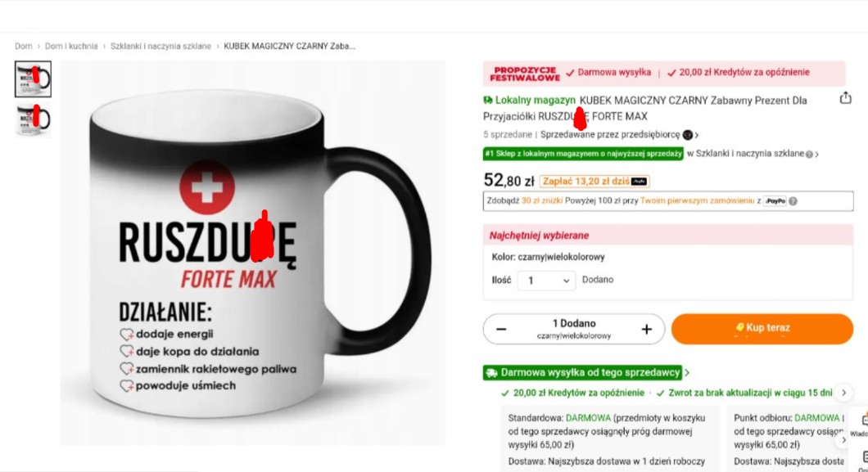Viewport: 868px width, 472px height.
Task: Click the Kup teraz button
Action: tap(762, 328)
